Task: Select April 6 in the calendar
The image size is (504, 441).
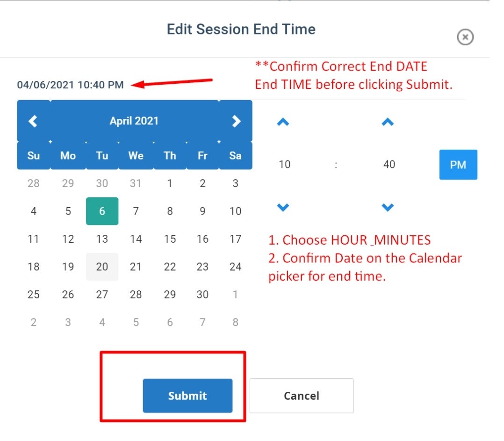Action: pyautogui.click(x=102, y=211)
